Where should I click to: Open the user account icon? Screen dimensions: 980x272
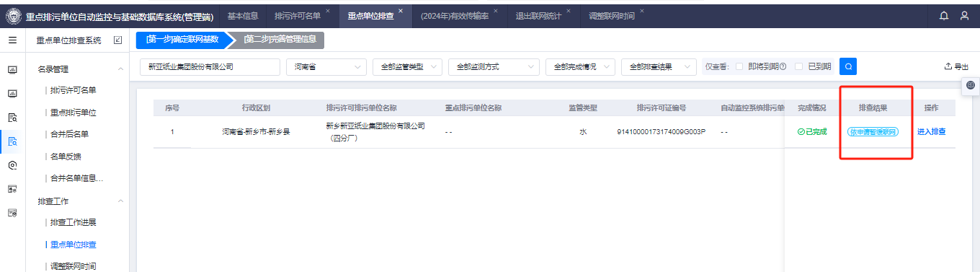964,15
